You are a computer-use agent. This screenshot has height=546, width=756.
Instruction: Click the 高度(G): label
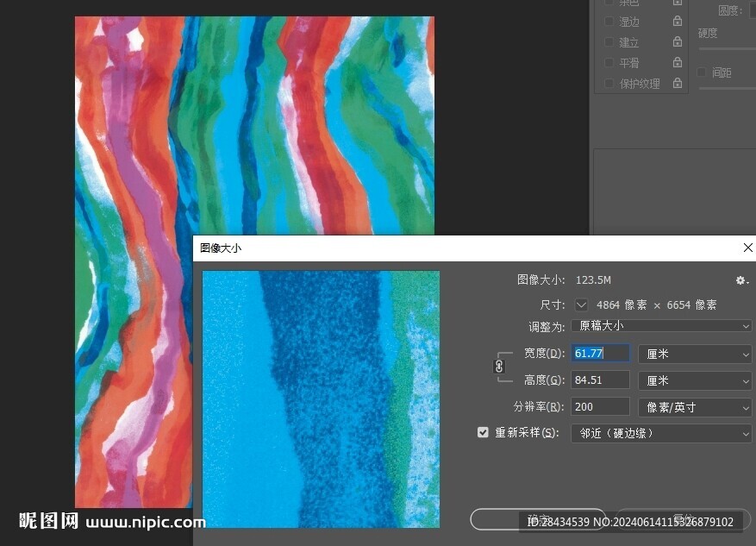tap(544, 380)
